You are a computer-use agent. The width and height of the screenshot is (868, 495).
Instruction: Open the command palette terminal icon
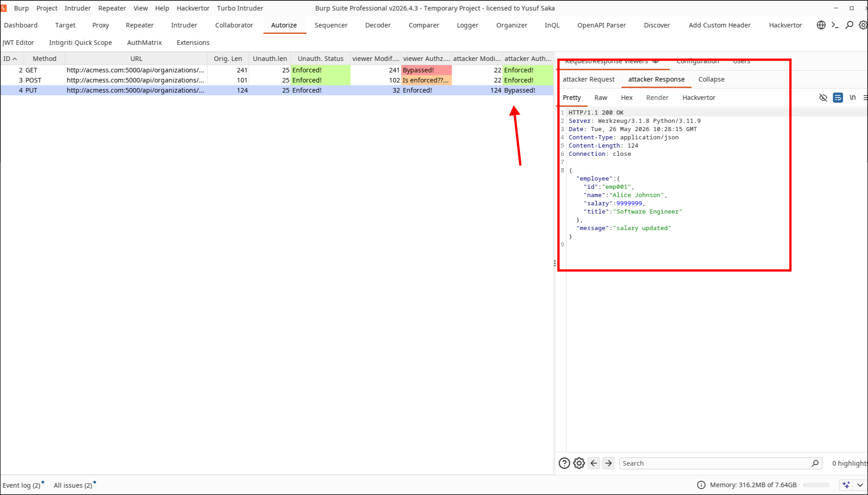[835, 25]
